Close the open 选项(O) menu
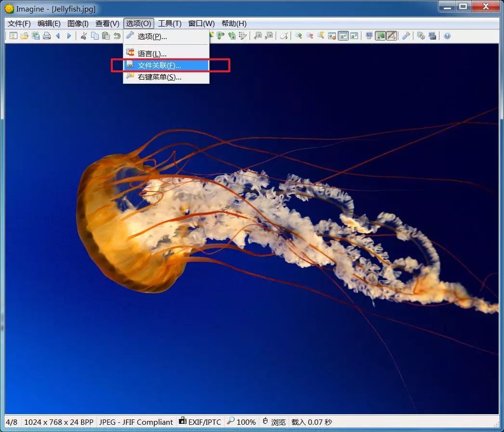 [x=139, y=24]
